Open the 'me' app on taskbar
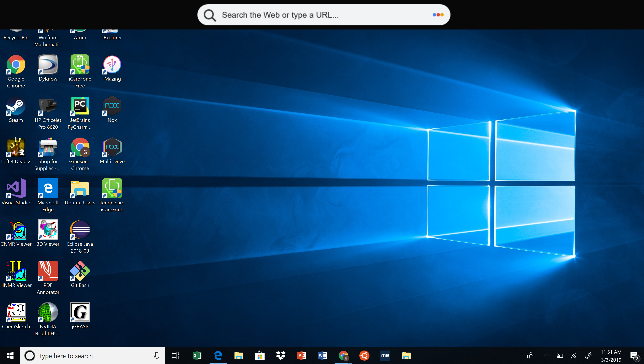 (x=385, y=356)
